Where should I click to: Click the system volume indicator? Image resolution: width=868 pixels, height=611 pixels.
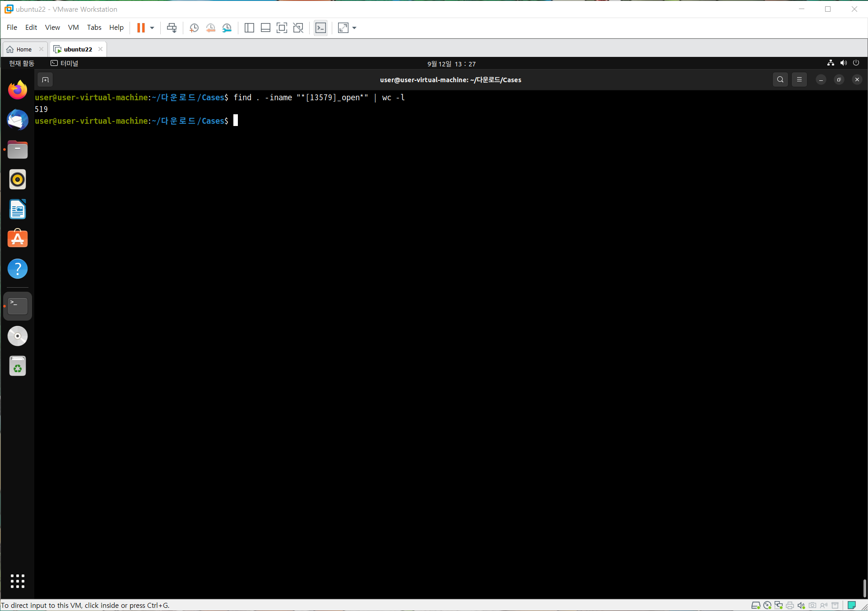coord(843,63)
